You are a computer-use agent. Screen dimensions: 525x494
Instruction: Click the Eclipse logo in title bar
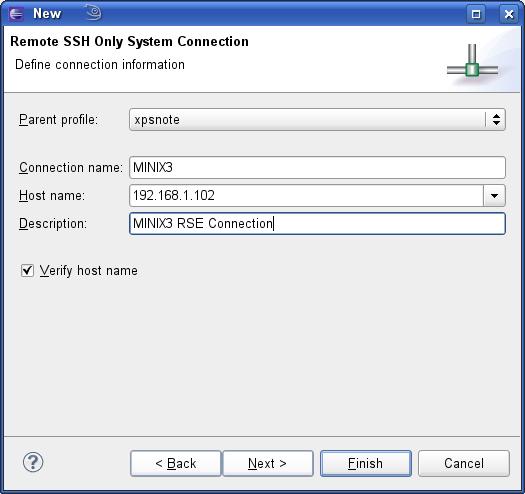coord(16,14)
